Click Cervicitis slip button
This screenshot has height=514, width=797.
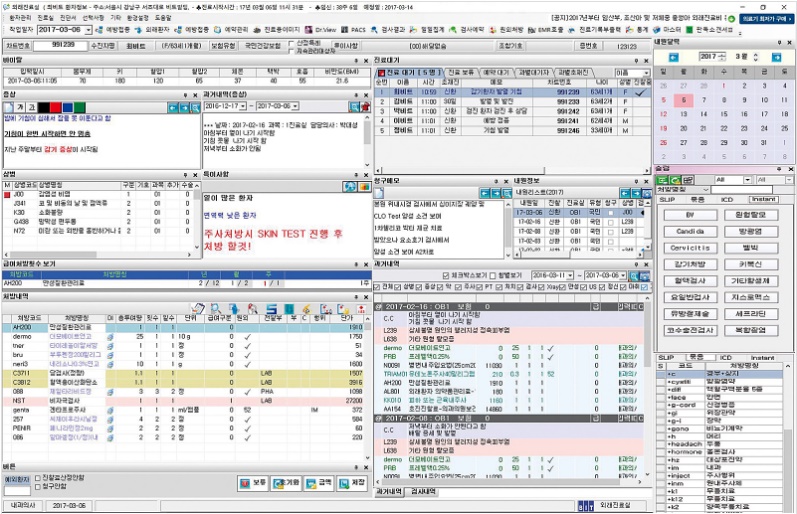(x=690, y=248)
